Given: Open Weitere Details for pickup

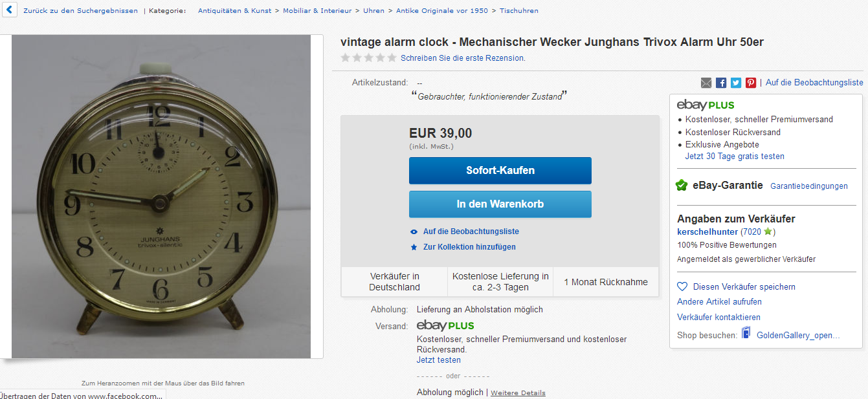Looking at the screenshot, I should [518, 393].
